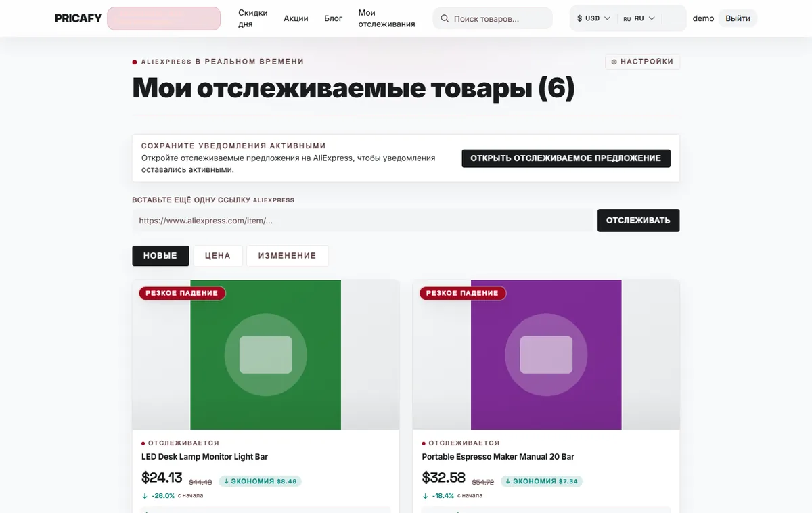Open the purple Espresso Maker thumbnail
Screen dimensions: 812x513
[546, 355]
